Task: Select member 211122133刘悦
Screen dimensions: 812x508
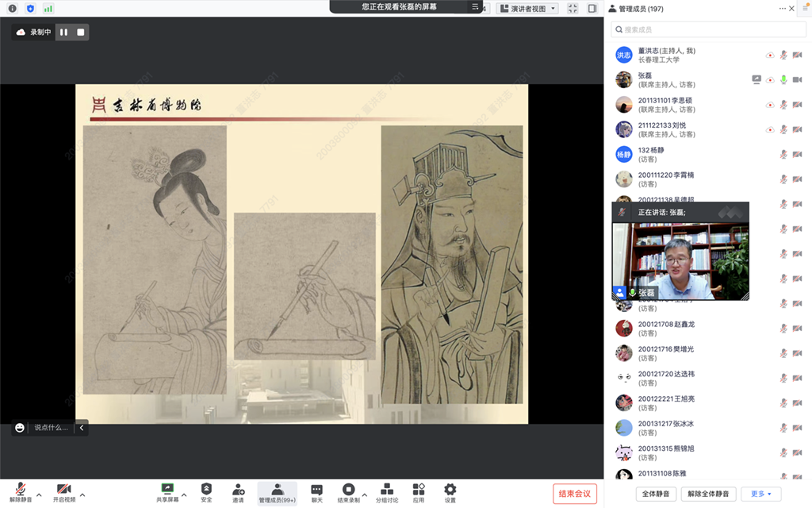Action: [708, 129]
